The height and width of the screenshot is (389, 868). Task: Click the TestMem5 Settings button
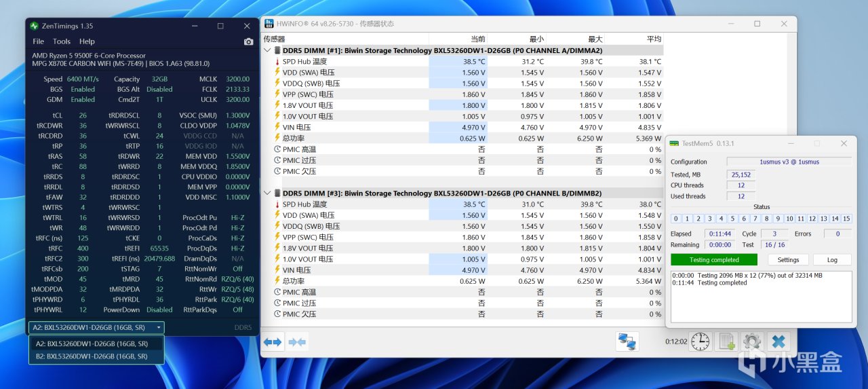(x=788, y=260)
